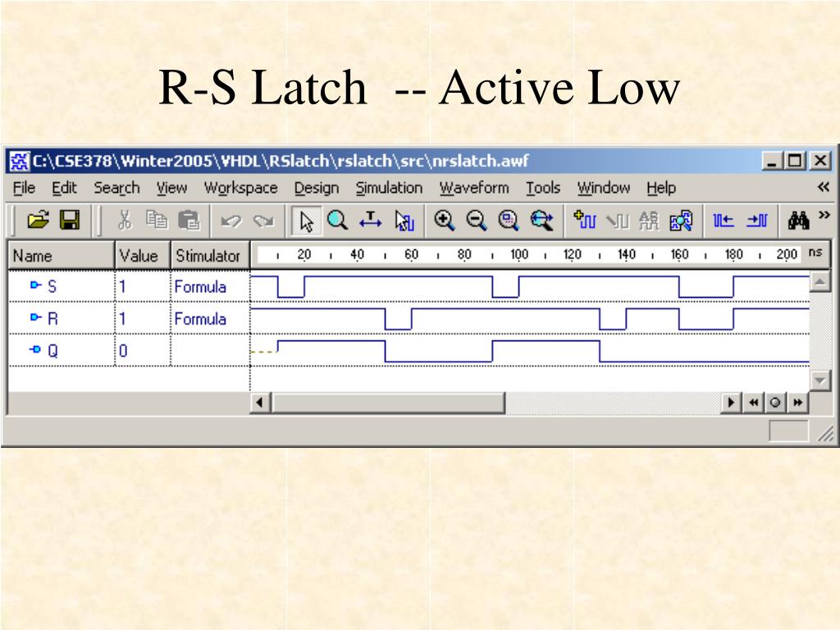Click the Zoom In icon
Viewport: 840px width, 630px height.
click(x=445, y=220)
